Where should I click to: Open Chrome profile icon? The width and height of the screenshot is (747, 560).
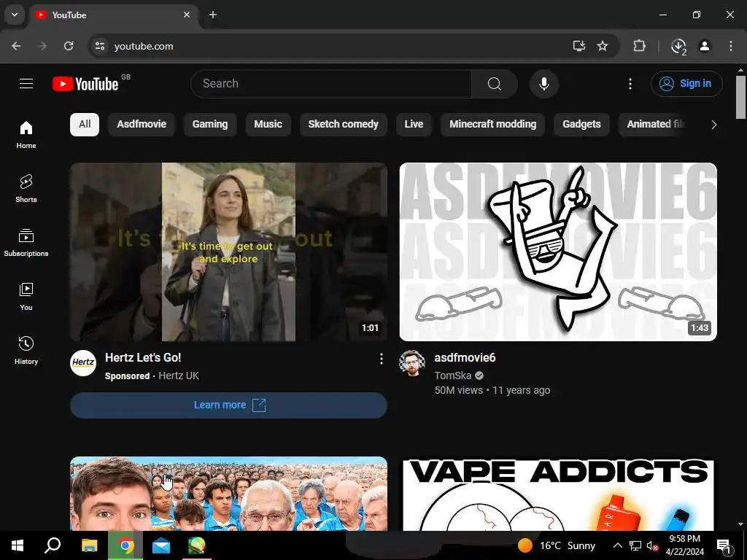(705, 46)
